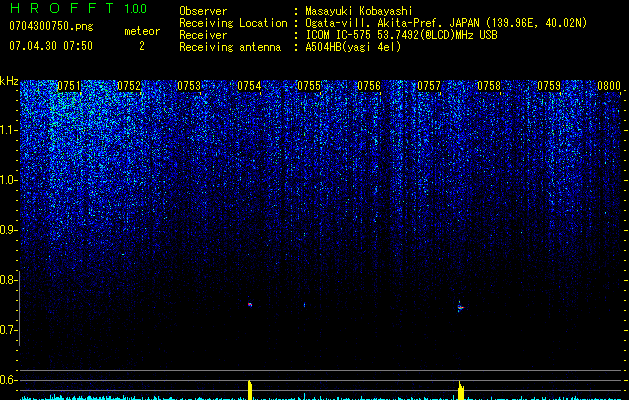629x400 pixels.
Task: Click the 0755 time marker
Action: tap(309, 86)
